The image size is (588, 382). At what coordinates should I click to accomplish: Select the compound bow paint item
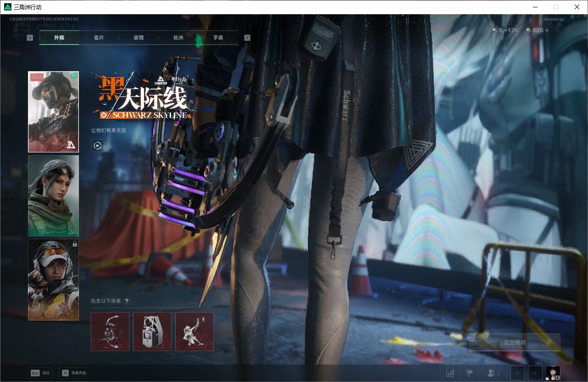tap(110, 331)
